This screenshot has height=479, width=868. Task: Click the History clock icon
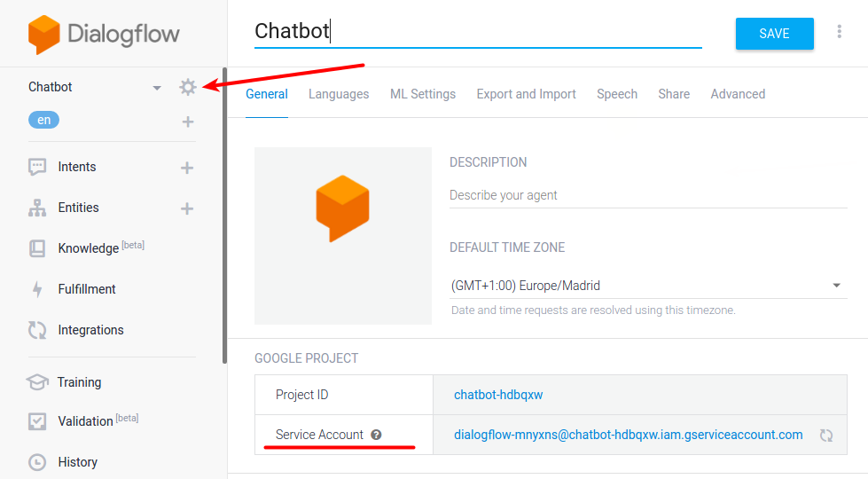click(37, 462)
